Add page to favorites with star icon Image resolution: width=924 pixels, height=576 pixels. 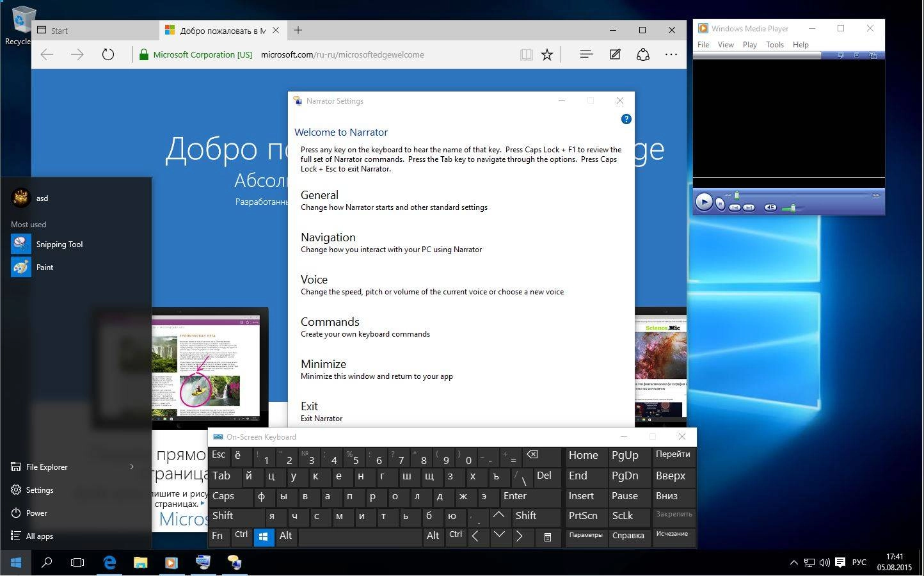[x=547, y=54]
